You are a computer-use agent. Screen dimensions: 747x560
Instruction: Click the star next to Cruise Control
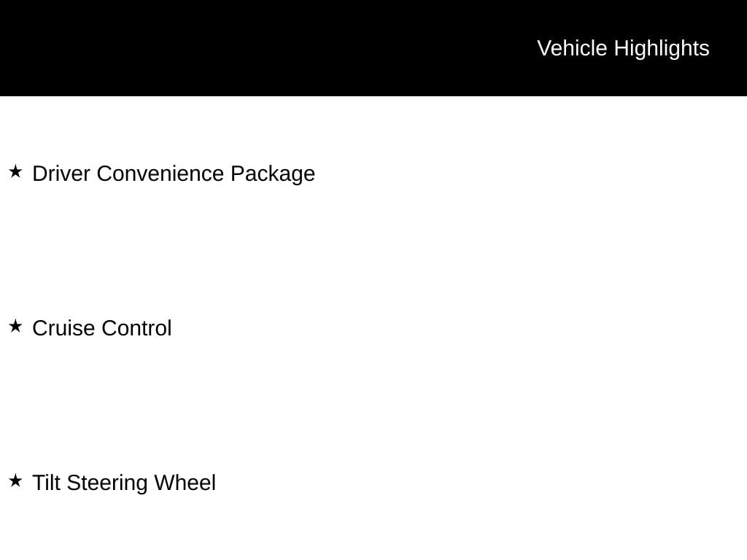coord(15,326)
